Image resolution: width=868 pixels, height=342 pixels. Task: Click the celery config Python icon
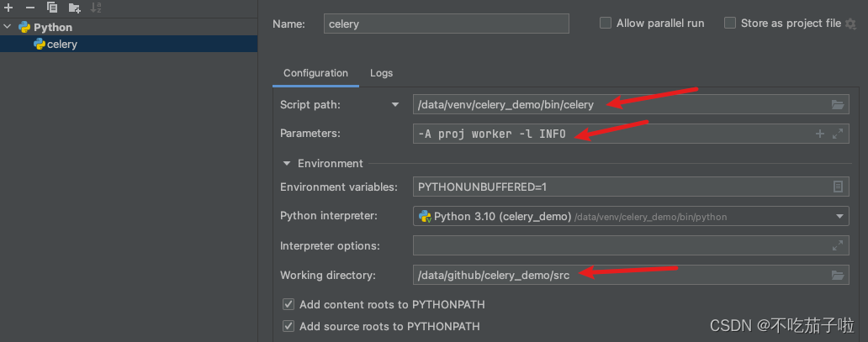pos(40,44)
